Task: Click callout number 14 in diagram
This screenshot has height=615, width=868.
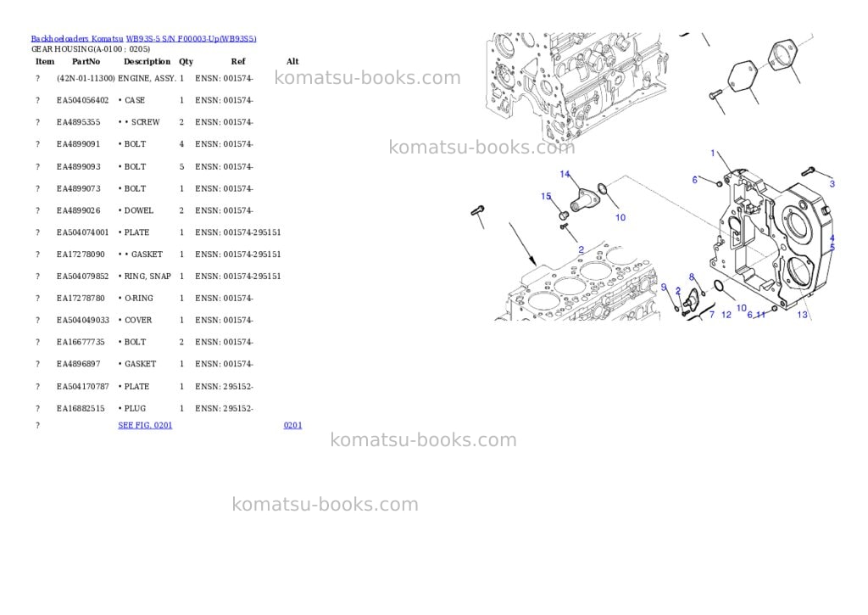Action: tap(565, 174)
